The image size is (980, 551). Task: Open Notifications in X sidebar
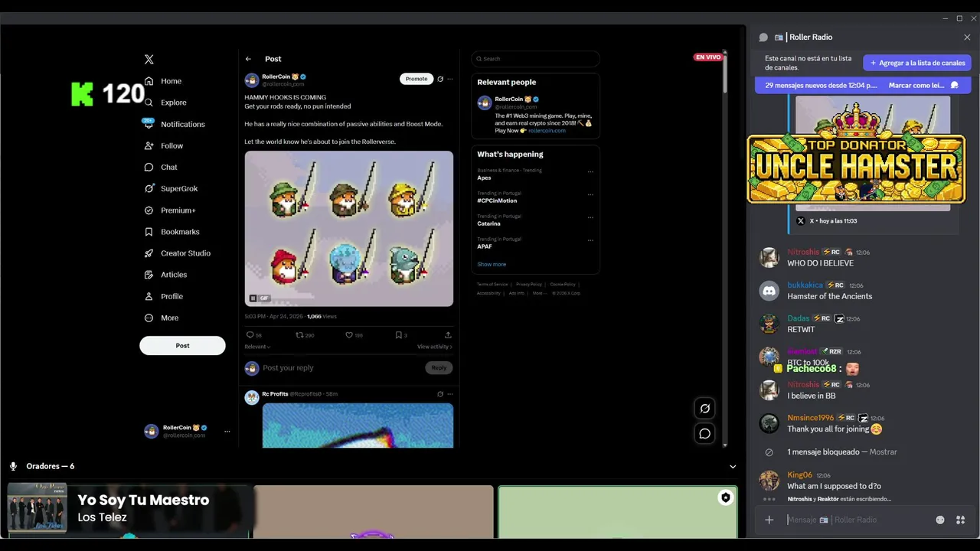(x=175, y=124)
